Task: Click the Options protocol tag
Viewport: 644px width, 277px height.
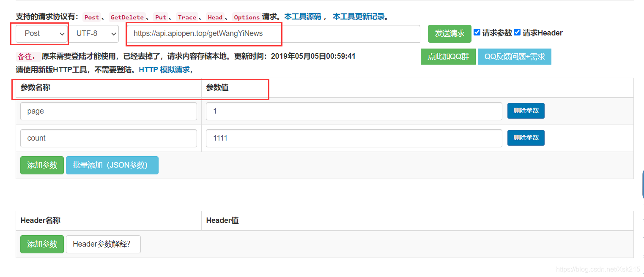Action: point(247,17)
